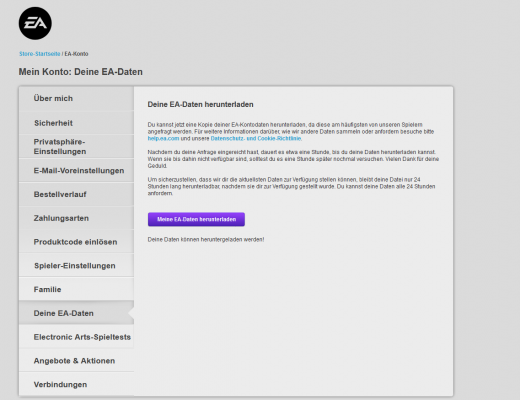Open Privatsphäre-Einstellungen in sidebar
520x400 pixels.
pyautogui.click(x=76, y=147)
